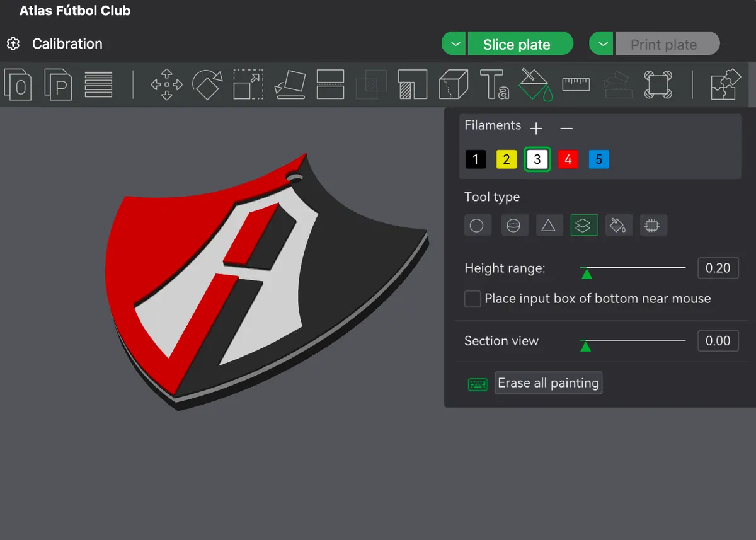Screen dimensions: 756x540
Task: Choose black filament 1 swatch
Action: [x=476, y=159]
